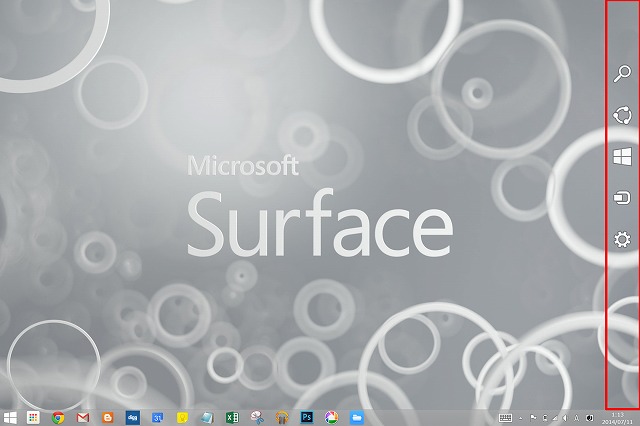
Task: Open File Explorer folder icon
Action: [x=356, y=417]
